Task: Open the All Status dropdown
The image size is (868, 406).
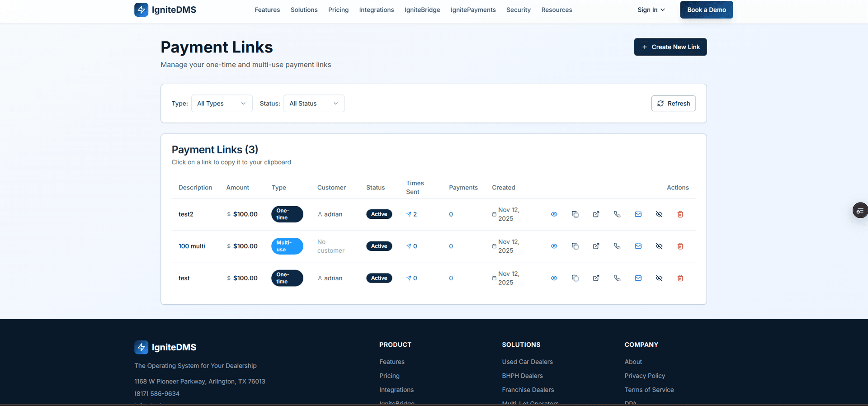Action: point(314,104)
